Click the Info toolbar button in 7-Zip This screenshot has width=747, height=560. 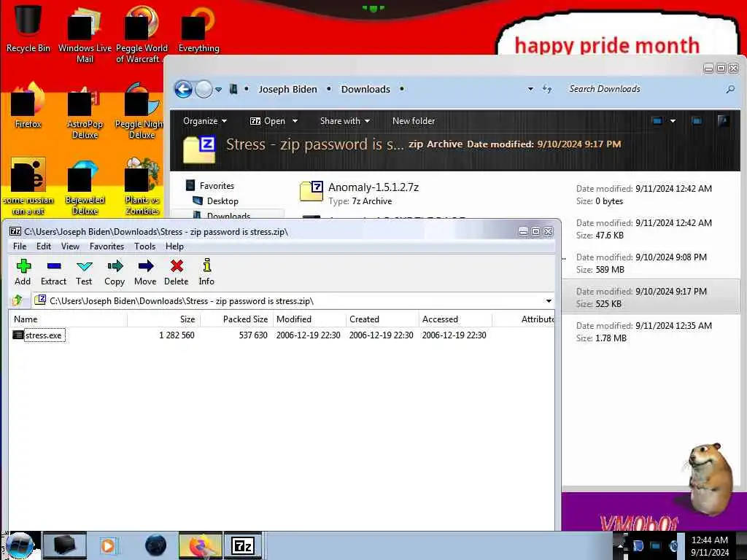coord(206,273)
